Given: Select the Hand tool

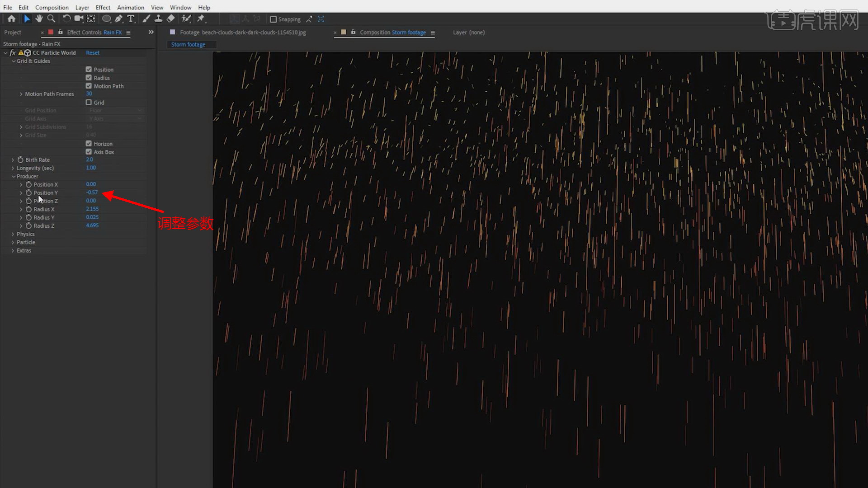Looking at the screenshot, I should tap(39, 19).
